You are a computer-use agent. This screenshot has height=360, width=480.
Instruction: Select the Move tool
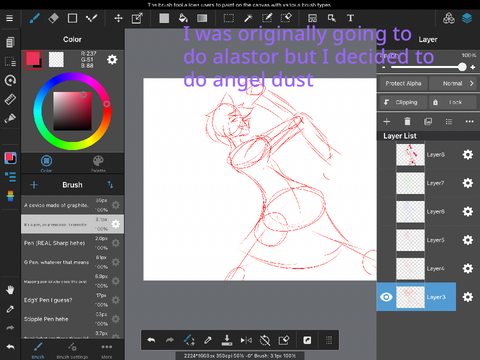[x=118, y=18]
